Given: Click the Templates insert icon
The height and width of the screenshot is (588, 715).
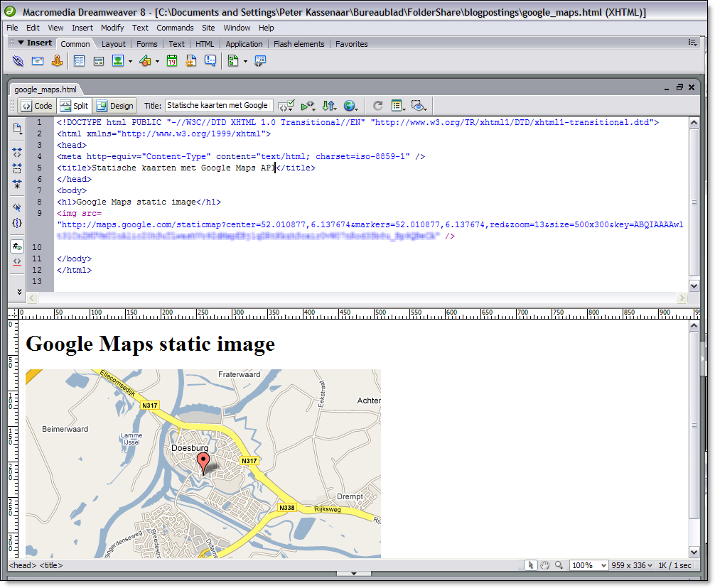Looking at the screenshot, I should point(233,60).
